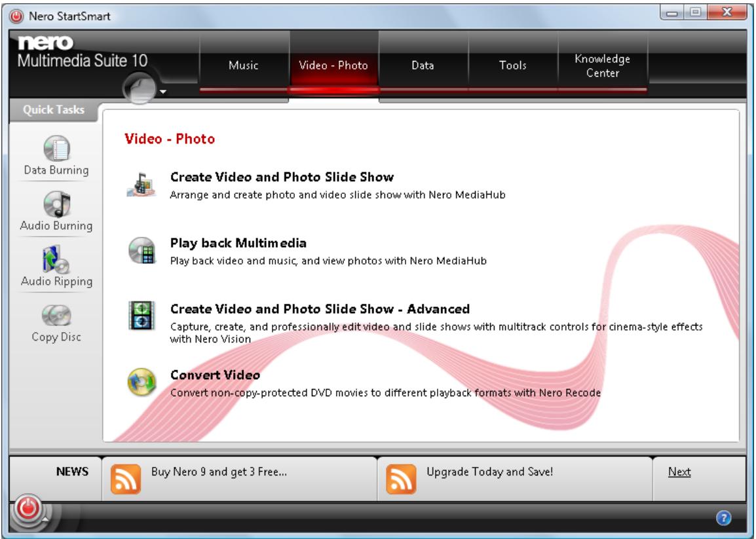
Task: Click the Next news link
Action: coord(679,472)
